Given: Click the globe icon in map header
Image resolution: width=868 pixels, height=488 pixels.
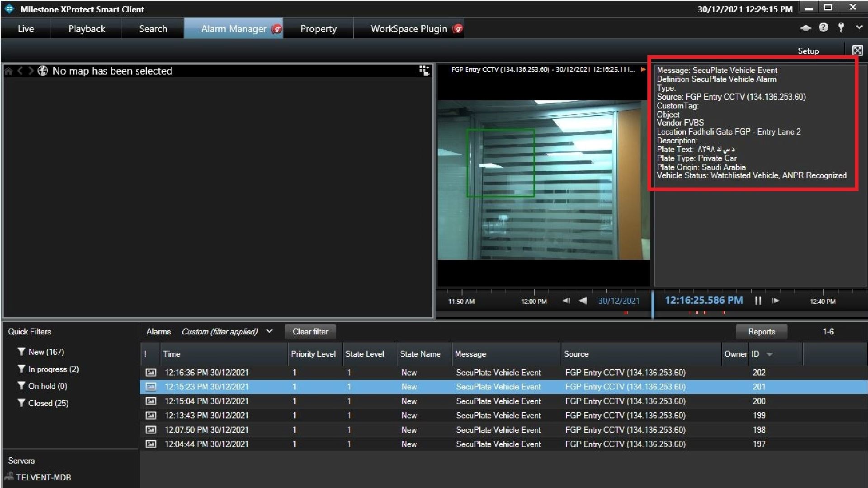Looking at the screenshot, I should click(x=42, y=71).
